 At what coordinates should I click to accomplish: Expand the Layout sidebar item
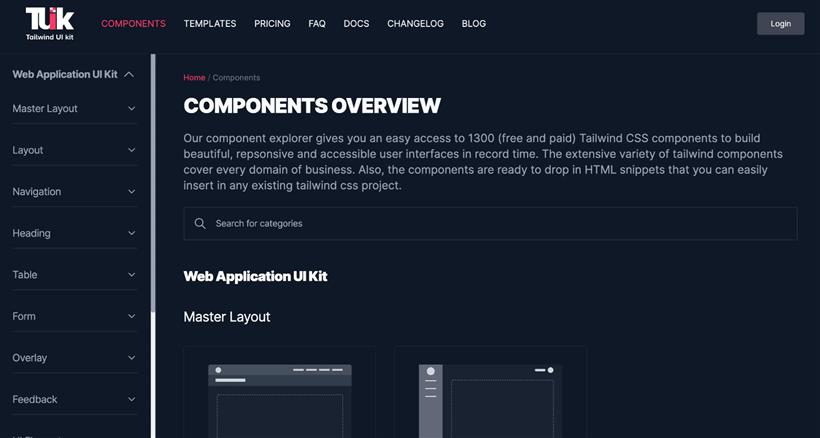pyautogui.click(x=74, y=150)
